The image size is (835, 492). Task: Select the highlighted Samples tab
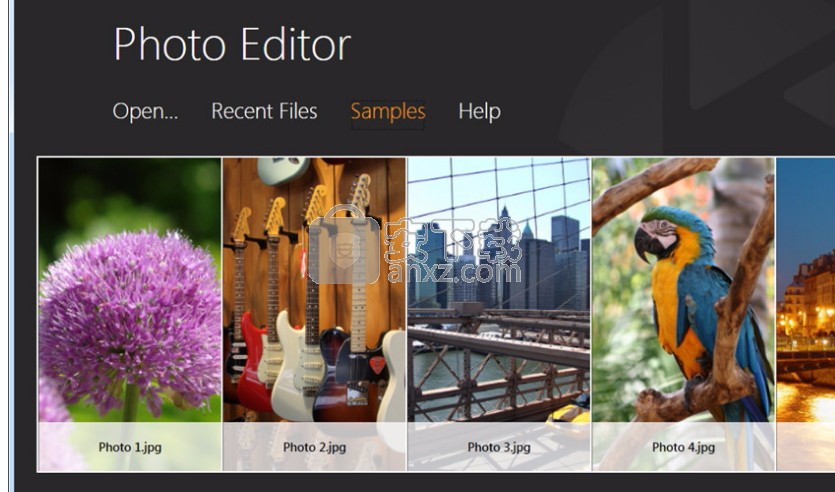pyautogui.click(x=388, y=112)
